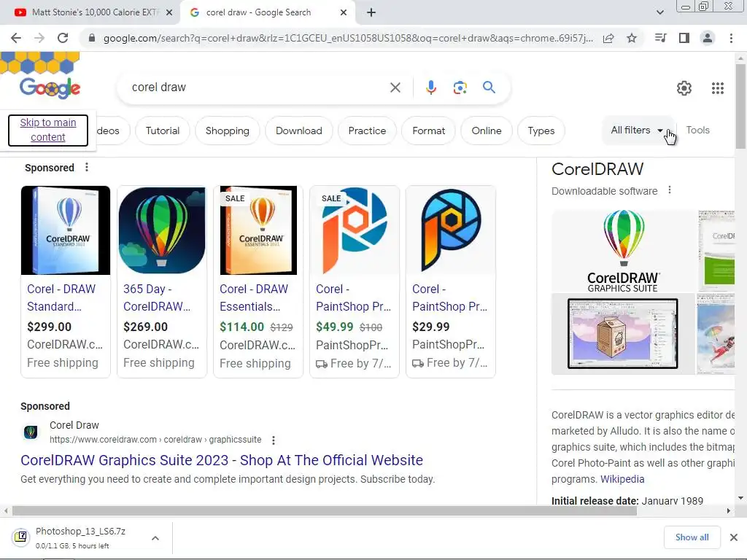Select the Download filter chip
This screenshot has height=560, width=747.
click(298, 131)
